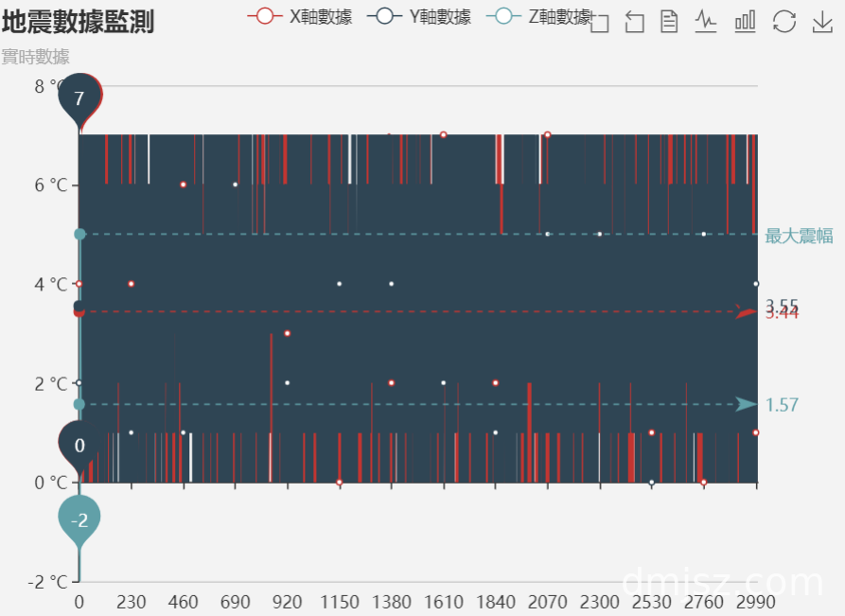
Task: Click the 實時數據 subtitle text
Action: pos(35,57)
